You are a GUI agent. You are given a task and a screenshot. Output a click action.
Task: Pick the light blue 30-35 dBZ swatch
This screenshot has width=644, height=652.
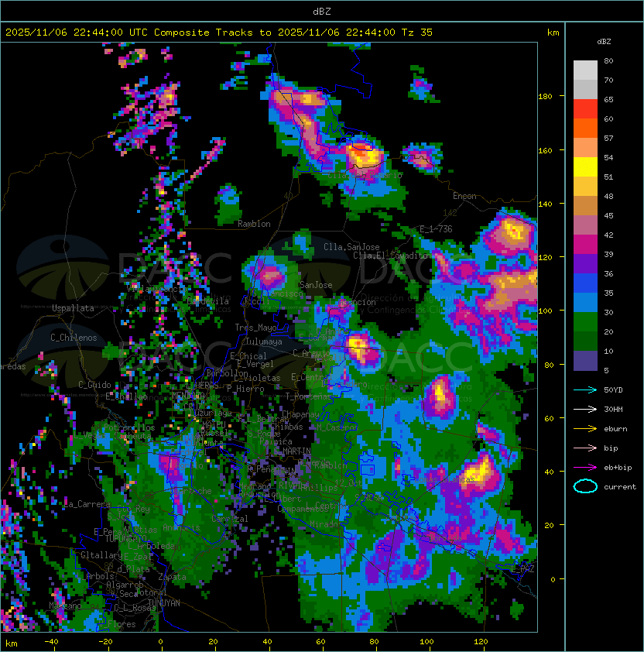585,302
